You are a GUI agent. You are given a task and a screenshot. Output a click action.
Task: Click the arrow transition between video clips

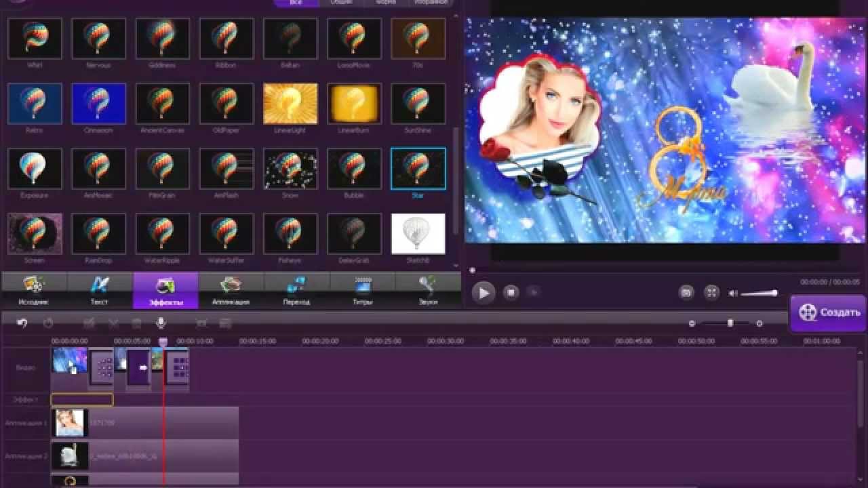[x=139, y=367]
